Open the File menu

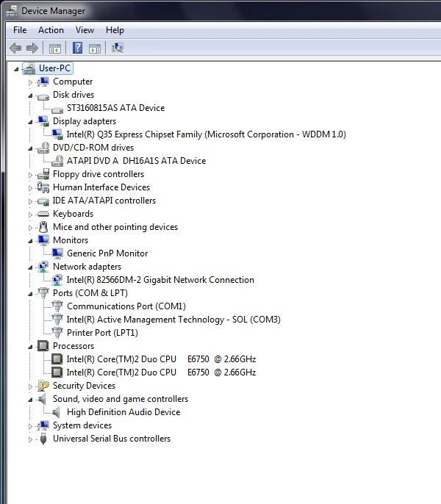pos(20,30)
